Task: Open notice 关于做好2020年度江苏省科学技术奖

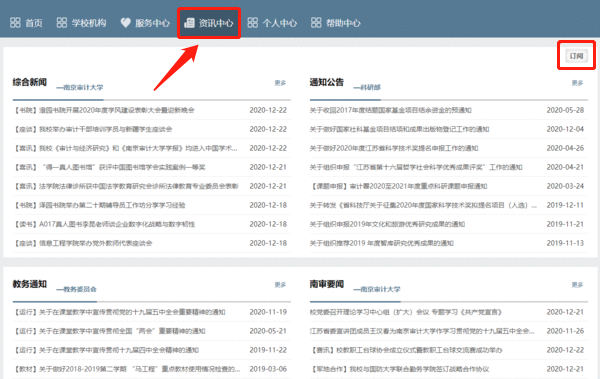Action: pos(394,148)
